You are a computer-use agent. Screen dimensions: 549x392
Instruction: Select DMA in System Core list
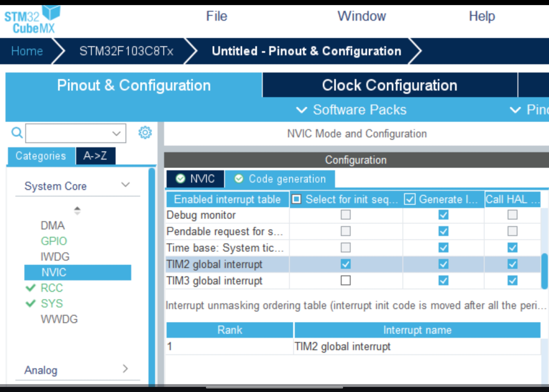point(53,226)
